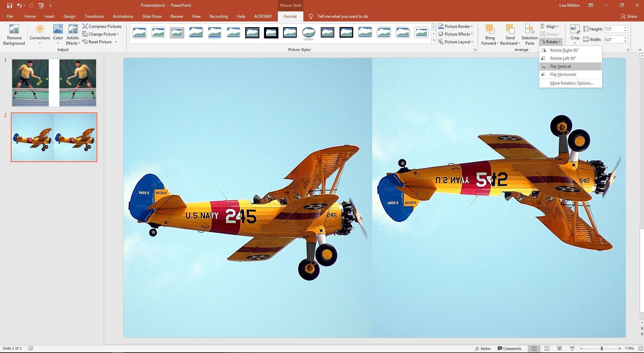Switch to the Home tab
The image size is (644, 353).
pyautogui.click(x=30, y=16)
